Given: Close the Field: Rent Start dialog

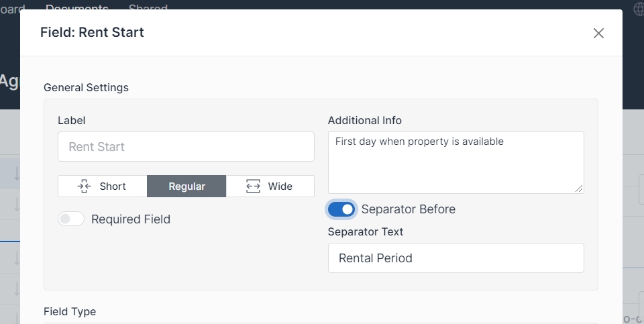Looking at the screenshot, I should pyautogui.click(x=598, y=33).
